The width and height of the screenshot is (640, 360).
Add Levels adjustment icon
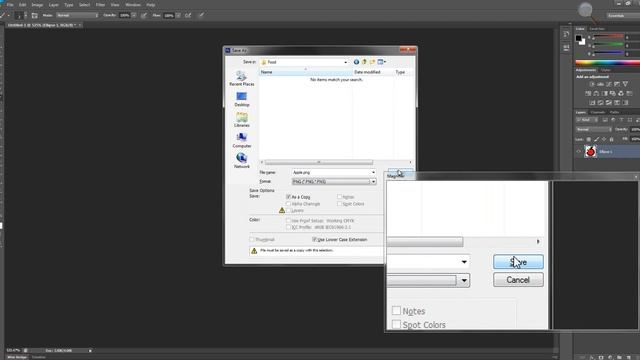coord(600,84)
